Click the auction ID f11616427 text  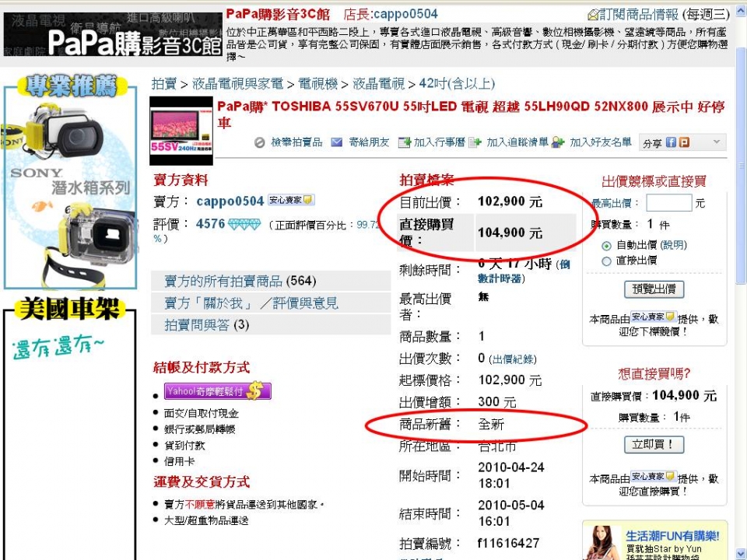point(508,543)
